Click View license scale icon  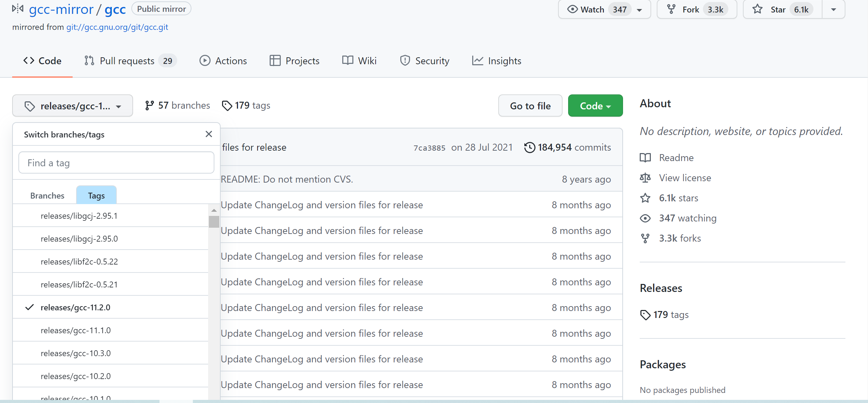(645, 178)
